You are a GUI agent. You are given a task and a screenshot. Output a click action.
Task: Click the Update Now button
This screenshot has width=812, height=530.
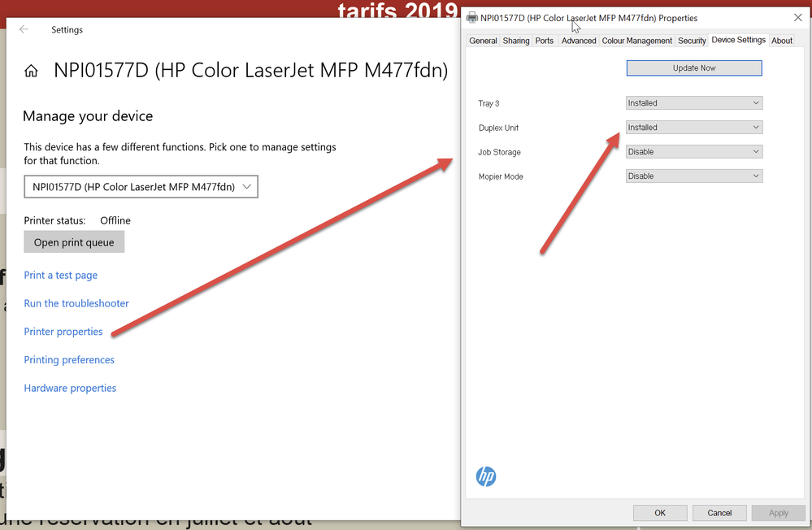(x=694, y=67)
